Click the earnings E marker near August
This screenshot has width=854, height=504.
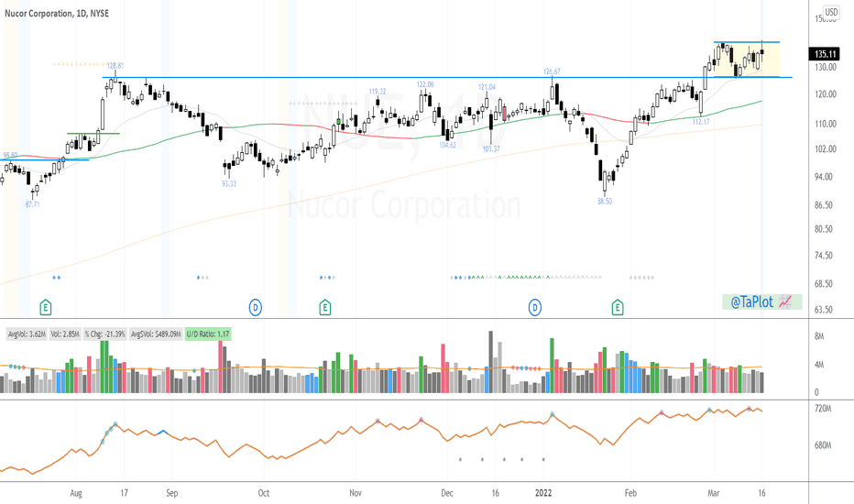click(46, 308)
